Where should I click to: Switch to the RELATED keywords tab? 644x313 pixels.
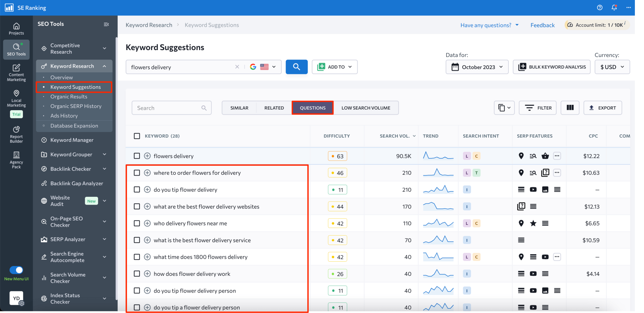(x=274, y=108)
